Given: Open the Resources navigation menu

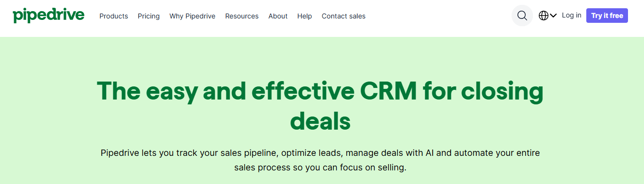Looking at the screenshot, I should (x=241, y=16).
